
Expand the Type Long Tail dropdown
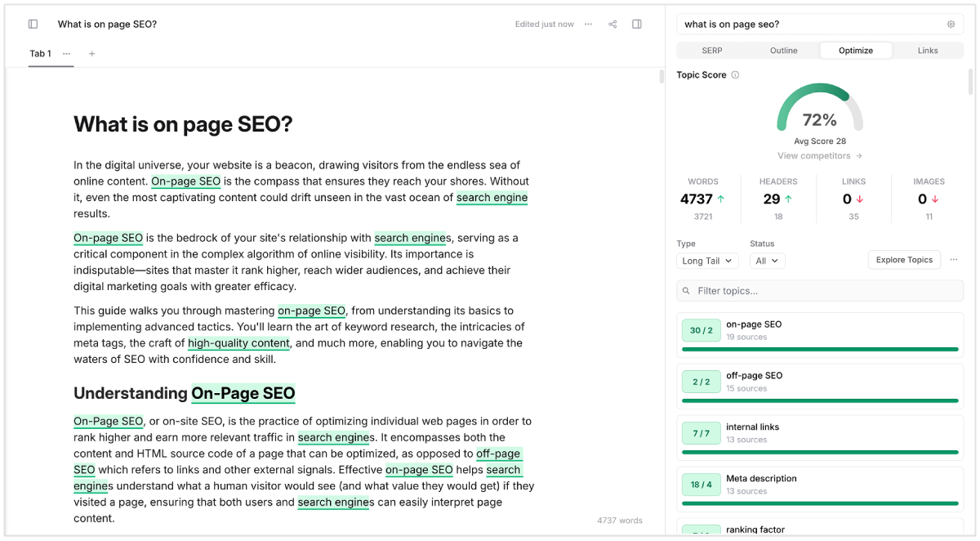click(x=707, y=261)
